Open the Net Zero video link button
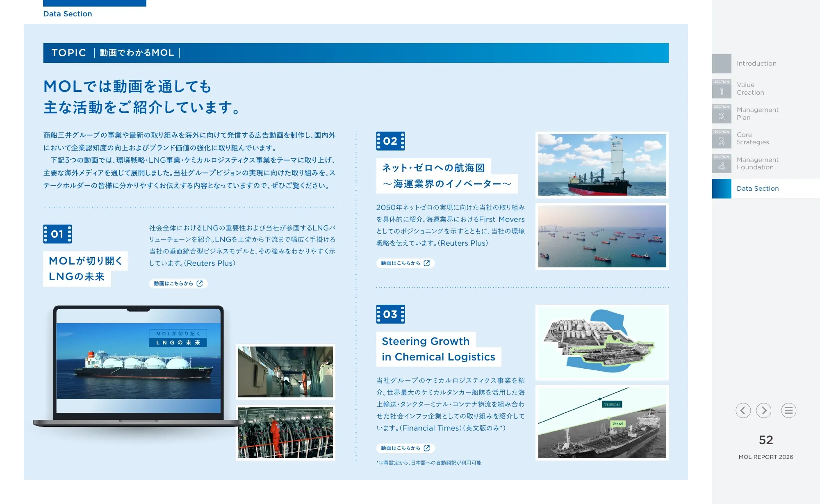Image resolution: width=820 pixels, height=504 pixels. pyautogui.click(x=405, y=263)
